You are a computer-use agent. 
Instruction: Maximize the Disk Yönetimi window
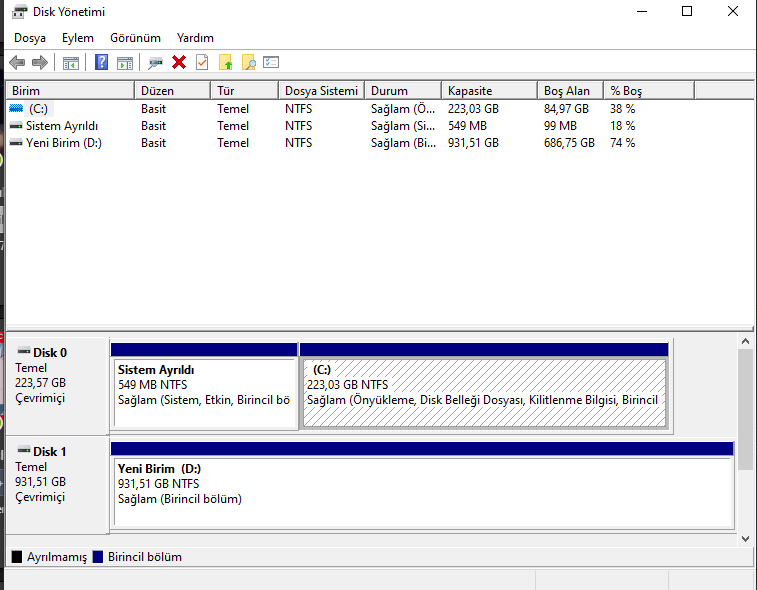(x=687, y=11)
